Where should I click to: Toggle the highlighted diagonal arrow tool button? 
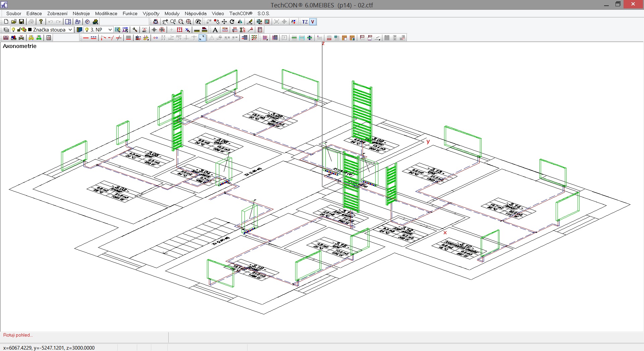click(202, 38)
